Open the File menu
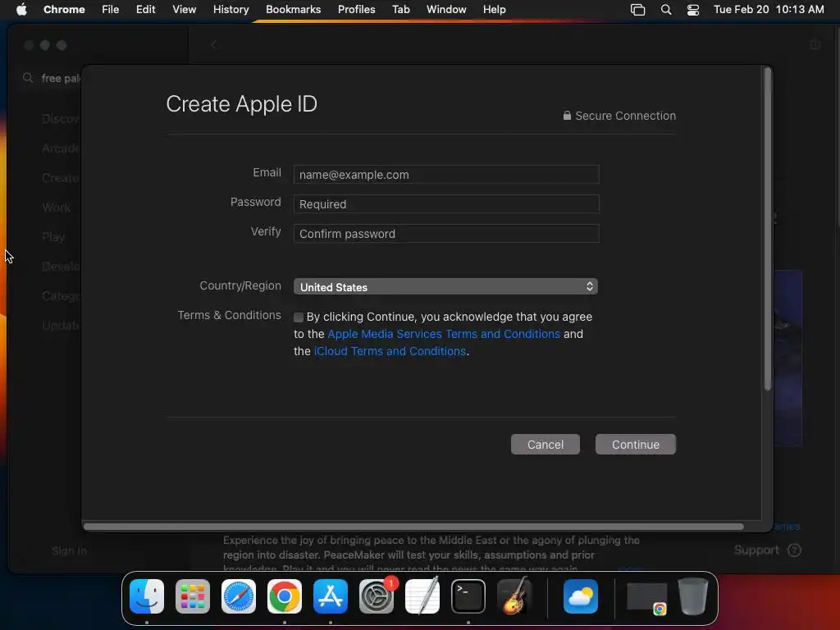 [x=111, y=9]
